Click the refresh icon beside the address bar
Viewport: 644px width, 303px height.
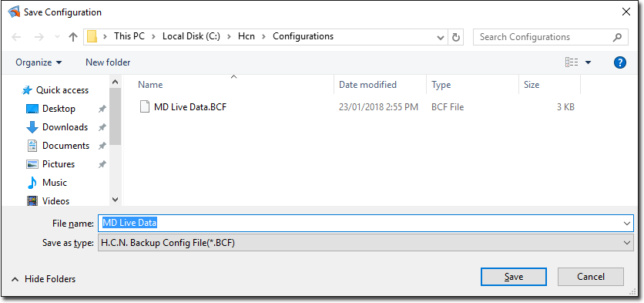pyautogui.click(x=455, y=38)
